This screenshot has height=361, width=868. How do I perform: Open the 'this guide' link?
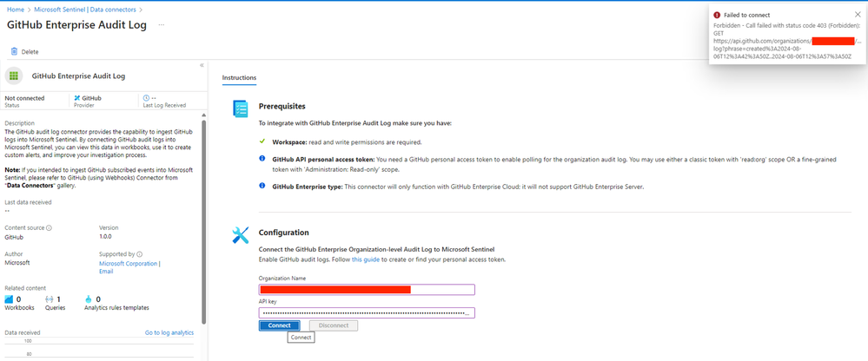365,259
